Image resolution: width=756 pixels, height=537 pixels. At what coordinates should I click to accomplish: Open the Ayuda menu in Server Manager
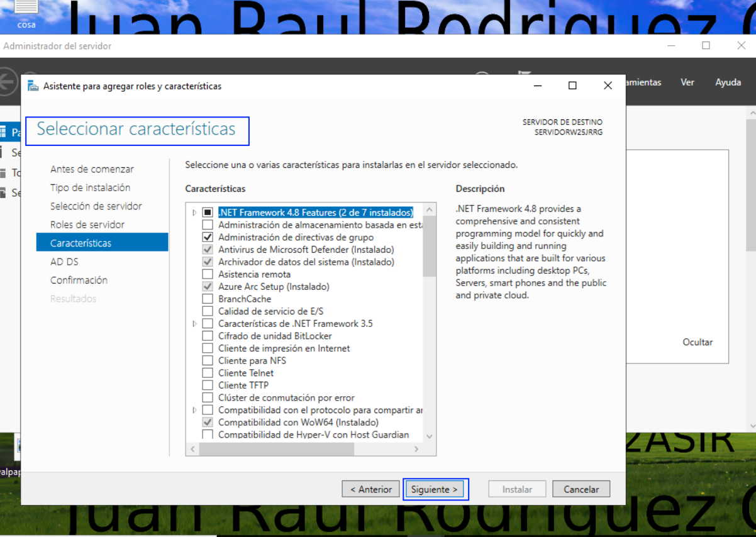coord(728,82)
